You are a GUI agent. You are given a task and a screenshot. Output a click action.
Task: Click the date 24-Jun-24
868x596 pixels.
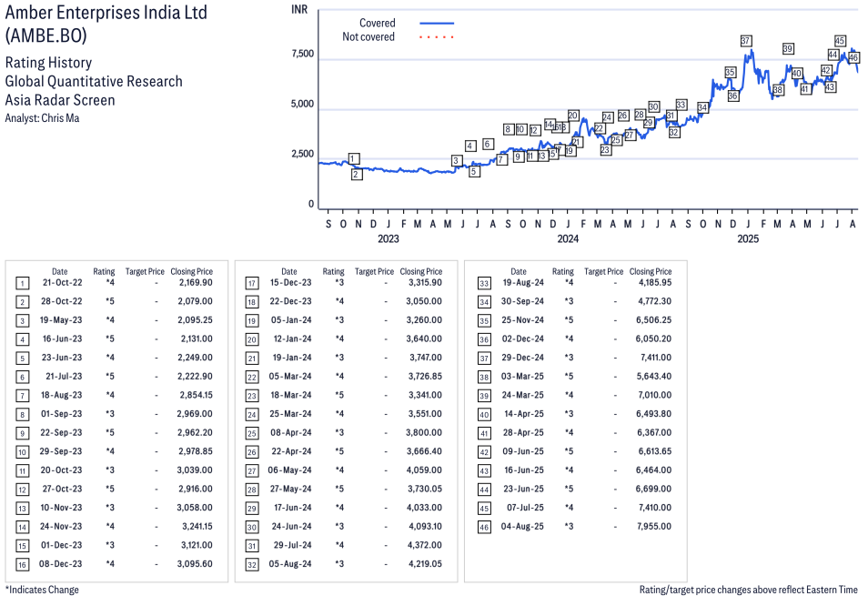coord(292,526)
